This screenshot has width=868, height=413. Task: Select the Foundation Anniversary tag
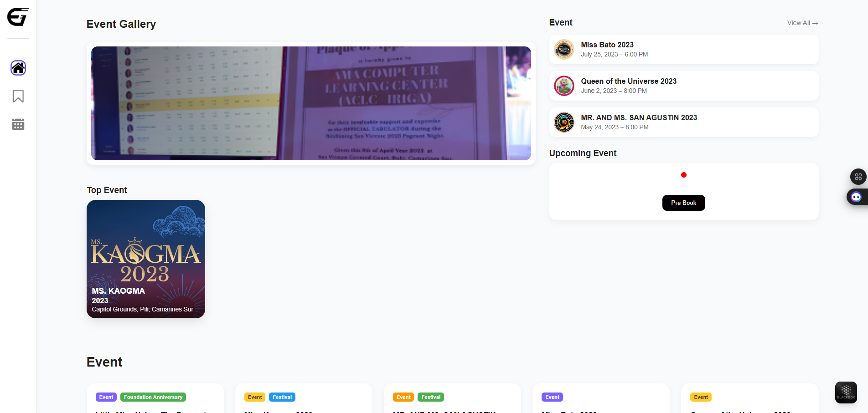[x=153, y=397]
